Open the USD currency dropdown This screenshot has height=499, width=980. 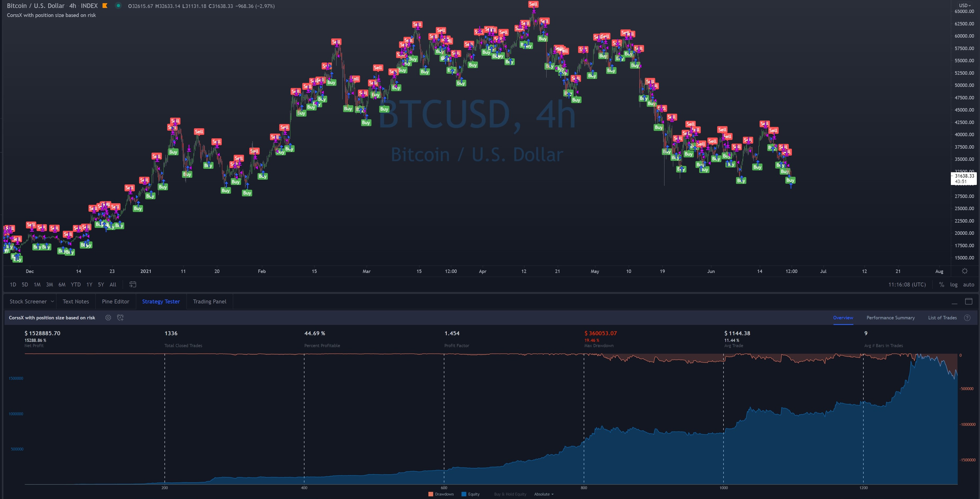click(964, 5)
